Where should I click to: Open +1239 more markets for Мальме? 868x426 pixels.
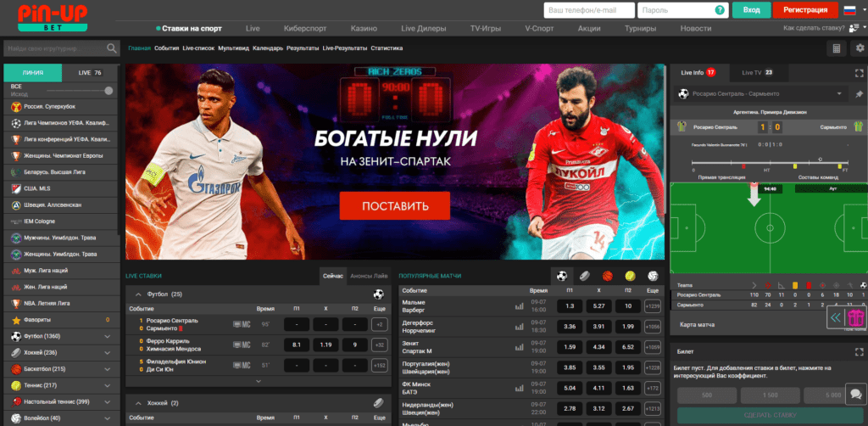[x=653, y=305]
